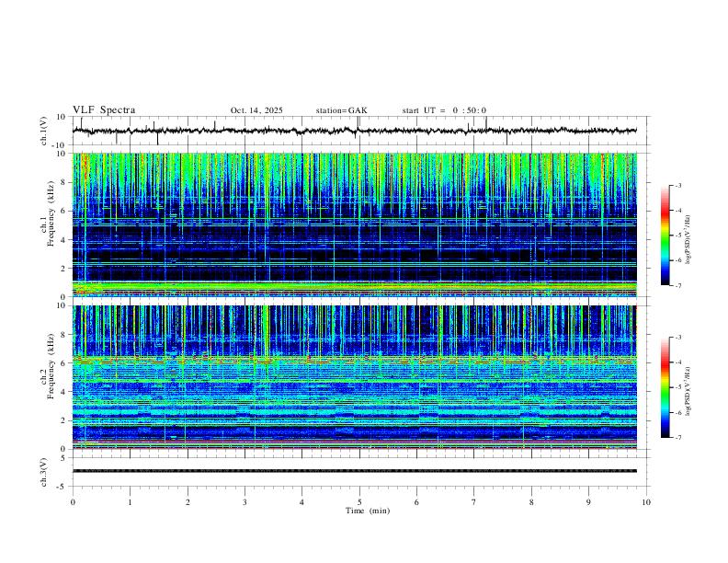Image resolution: width=728 pixels, height=563 pixels.
Task: Click the upper color bar log(PSD) unit label
Action: [x=688, y=239]
